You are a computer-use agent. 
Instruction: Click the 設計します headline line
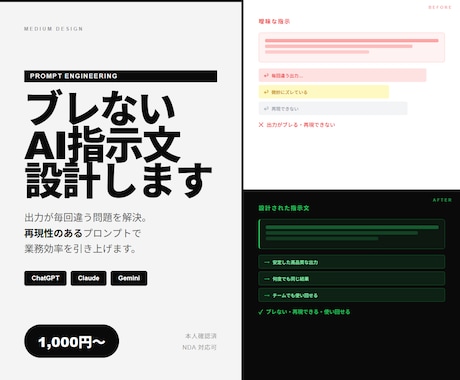coord(119,180)
